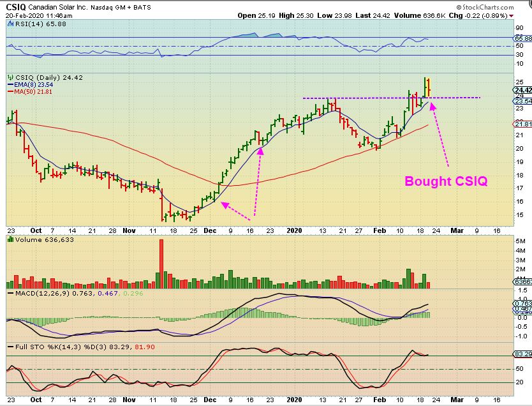Image resolution: width=532 pixels, height=406 pixels.
Task: Click the MA(50) 21.81 legend entry
Action: (x=30, y=92)
